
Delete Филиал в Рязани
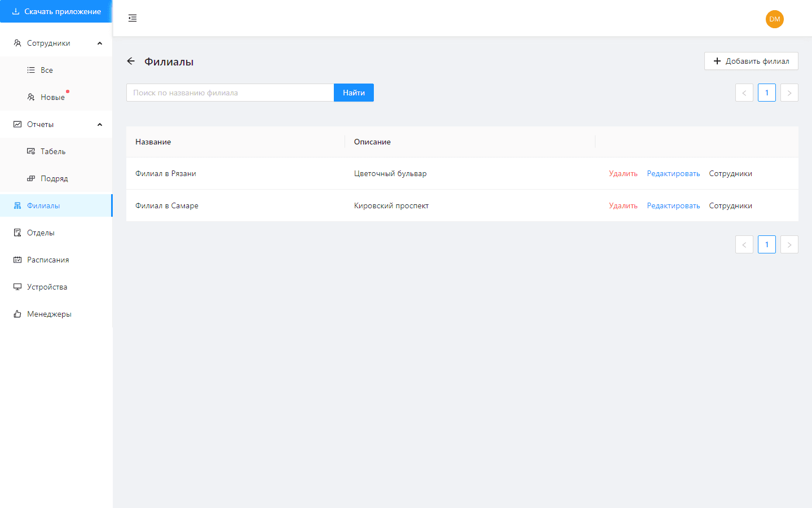623,173
